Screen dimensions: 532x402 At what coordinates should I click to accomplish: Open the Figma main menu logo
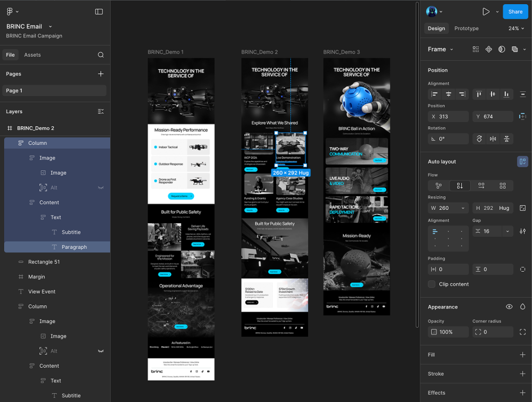click(10, 11)
